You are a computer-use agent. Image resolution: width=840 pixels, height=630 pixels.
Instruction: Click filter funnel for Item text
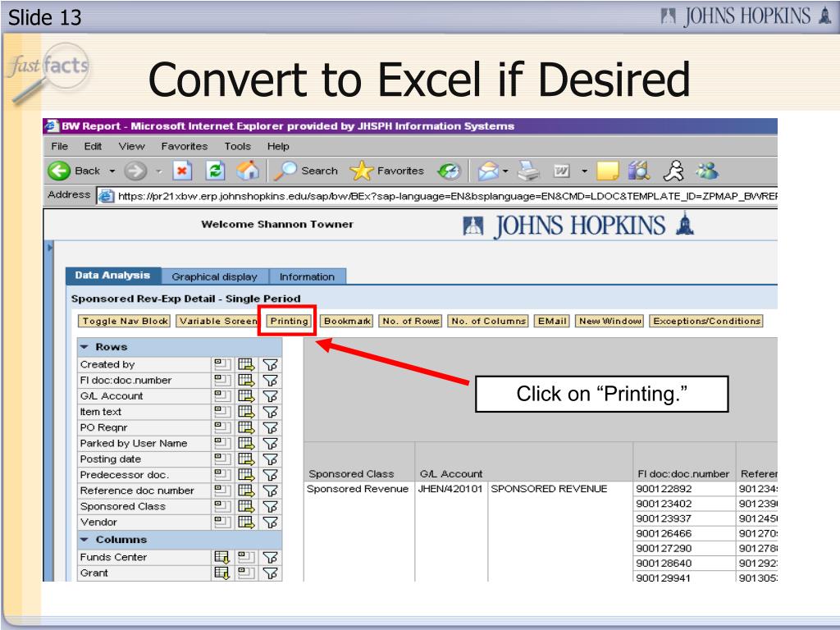pyautogui.click(x=271, y=412)
